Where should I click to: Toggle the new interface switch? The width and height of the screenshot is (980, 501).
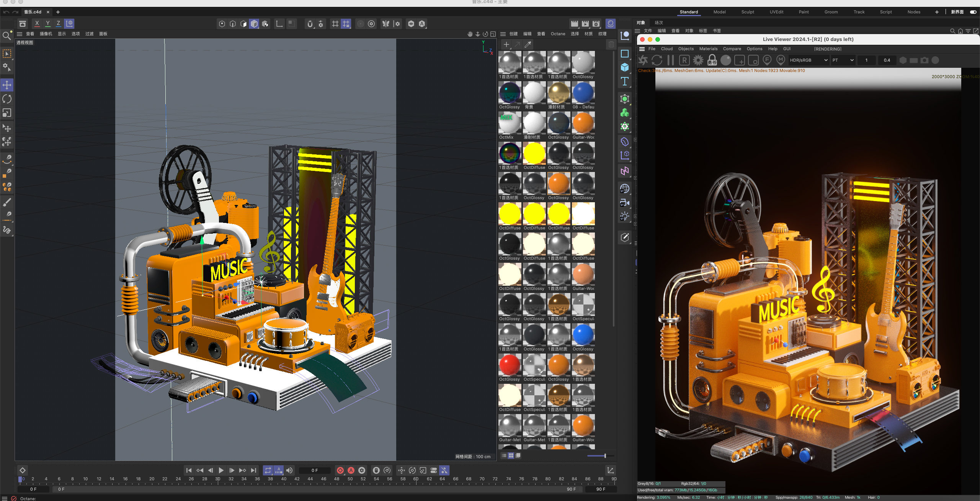973,12
